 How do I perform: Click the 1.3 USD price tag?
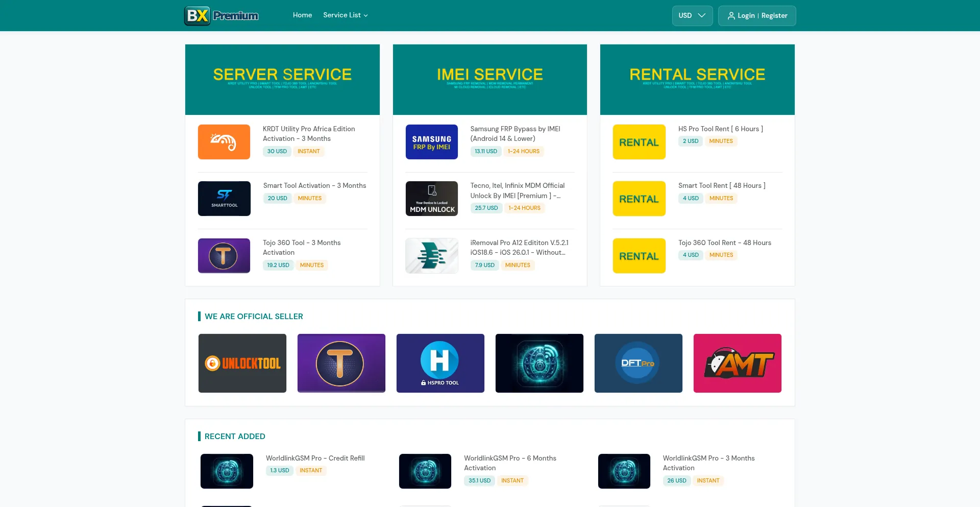coord(280,471)
